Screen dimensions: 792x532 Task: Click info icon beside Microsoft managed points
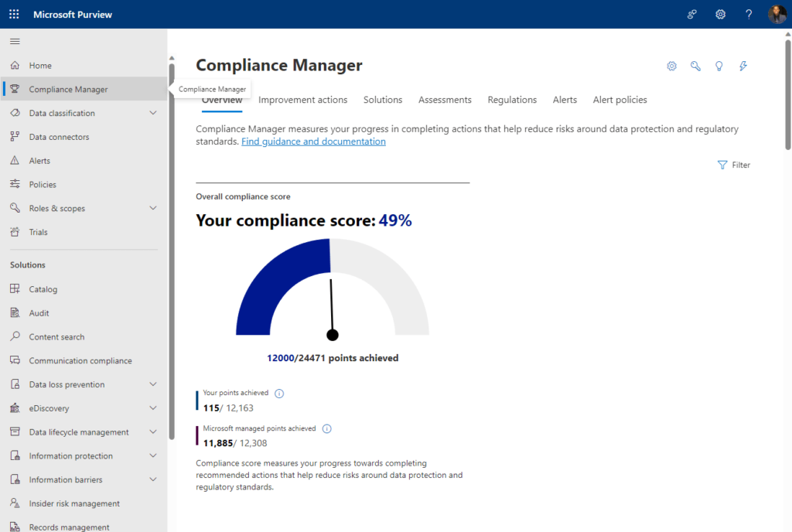327,429
